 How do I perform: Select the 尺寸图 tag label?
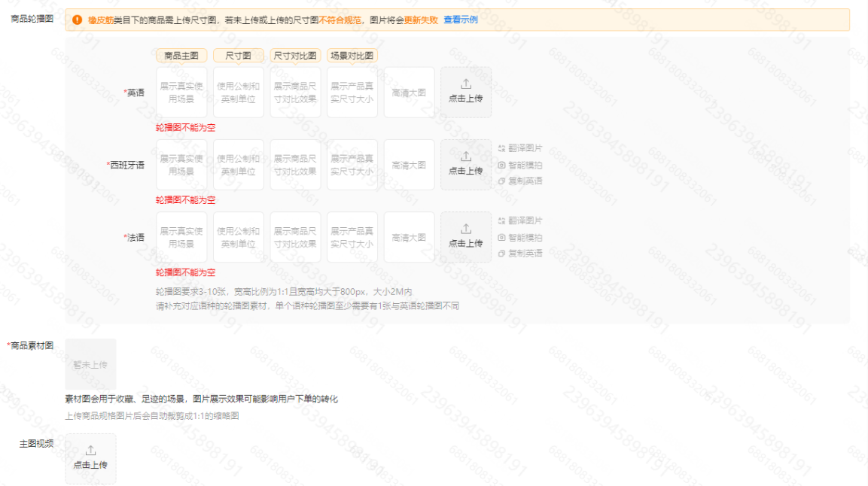coord(239,55)
